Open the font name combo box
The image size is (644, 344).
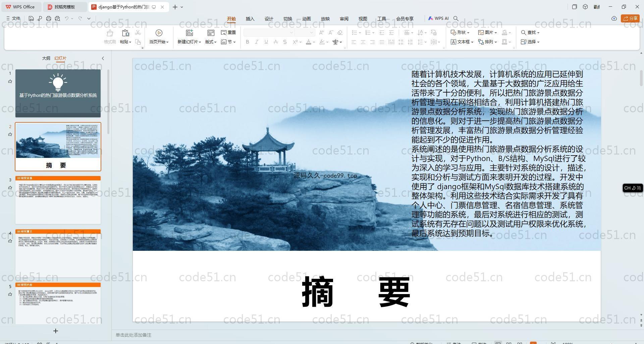pos(269,33)
